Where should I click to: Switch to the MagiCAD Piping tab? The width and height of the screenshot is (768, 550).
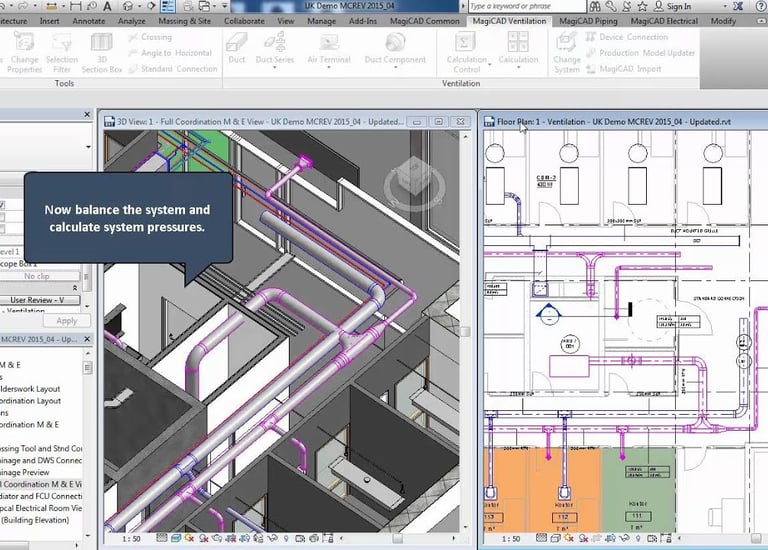point(589,21)
